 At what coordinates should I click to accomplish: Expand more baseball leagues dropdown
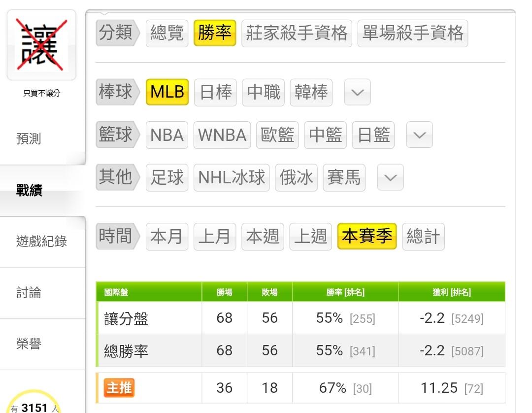point(357,92)
